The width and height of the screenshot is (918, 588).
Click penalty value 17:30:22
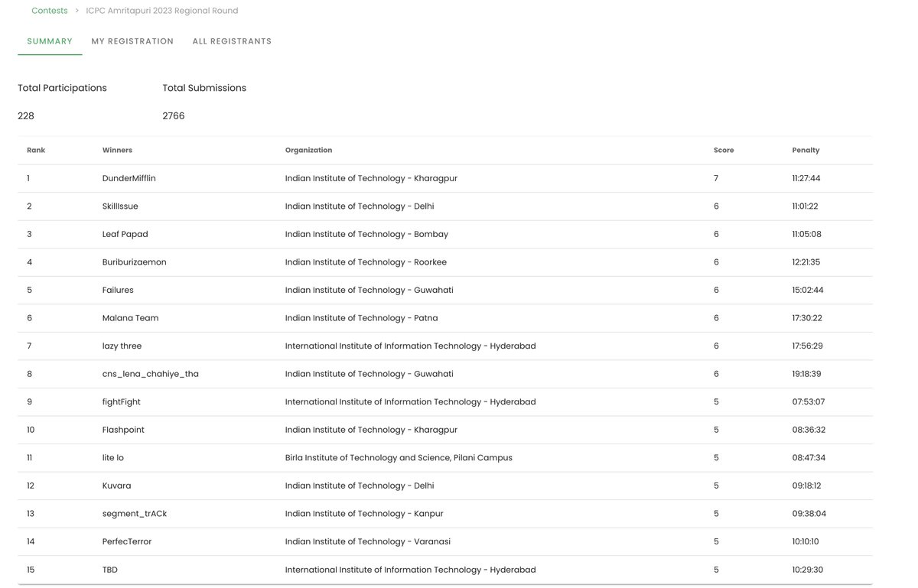coord(807,318)
